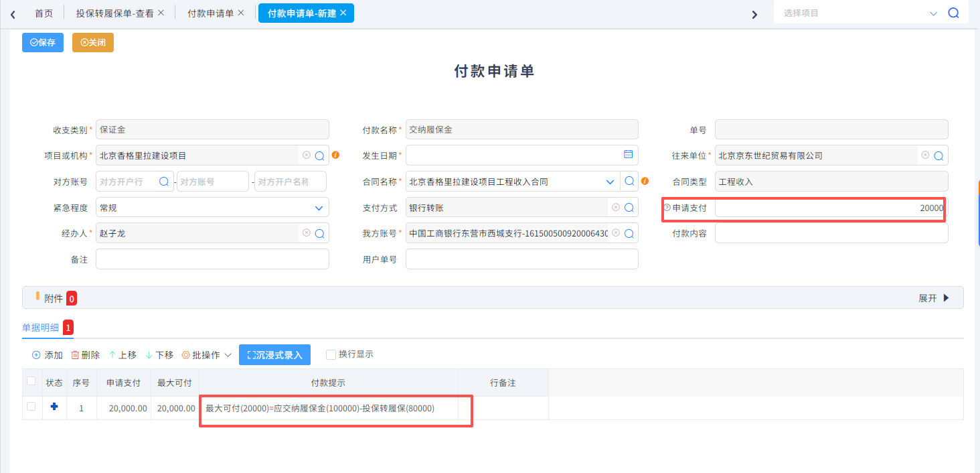The height and width of the screenshot is (473, 980).
Task: Open lookup search for 合同名称
Action: click(x=629, y=182)
